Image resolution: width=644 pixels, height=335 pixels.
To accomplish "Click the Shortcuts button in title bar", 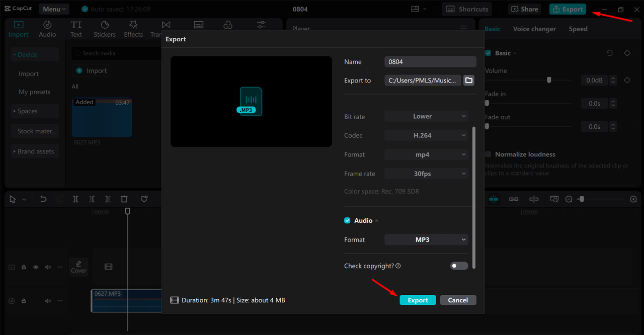I will (467, 9).
